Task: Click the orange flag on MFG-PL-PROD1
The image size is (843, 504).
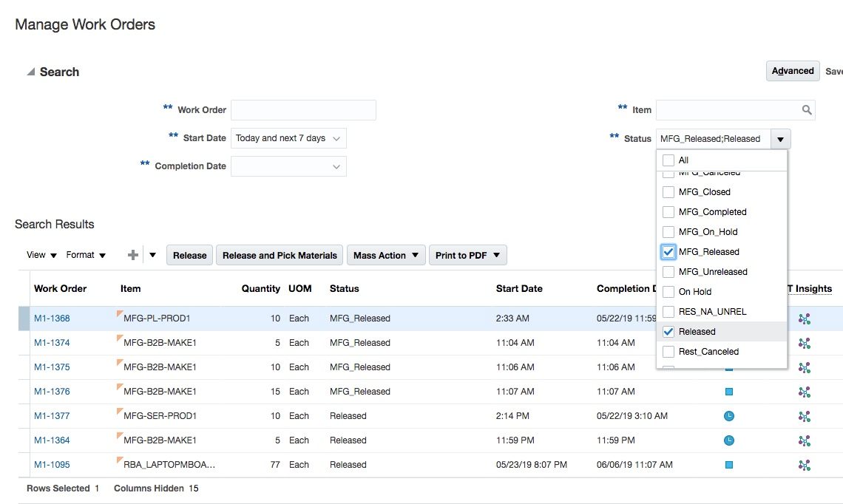Action: [x=120, y=314]
